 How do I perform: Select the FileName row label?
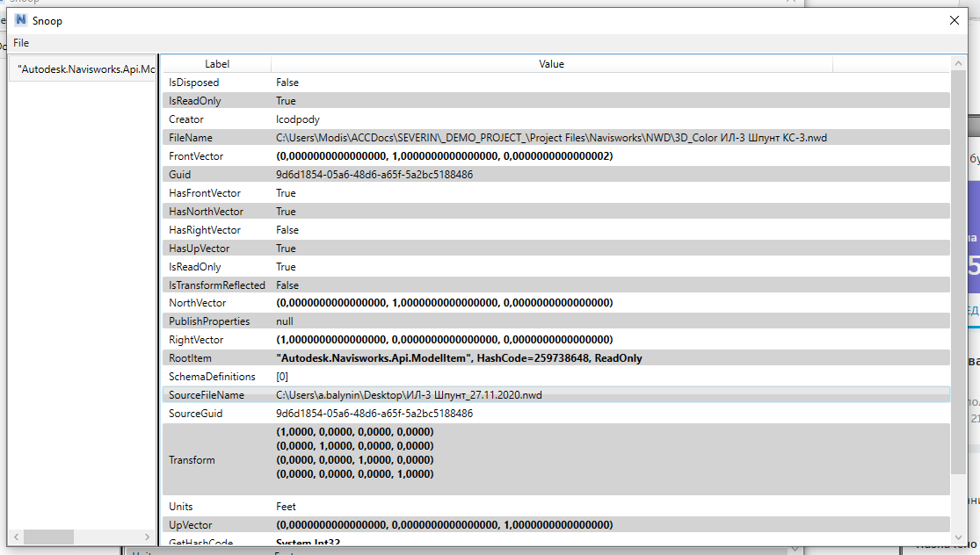[190, 138]
